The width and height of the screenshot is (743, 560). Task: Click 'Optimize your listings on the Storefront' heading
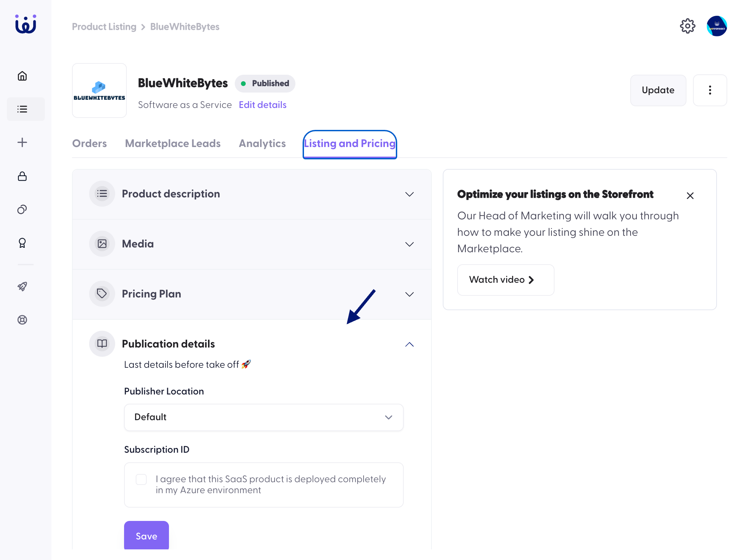[x=555, y=194]
